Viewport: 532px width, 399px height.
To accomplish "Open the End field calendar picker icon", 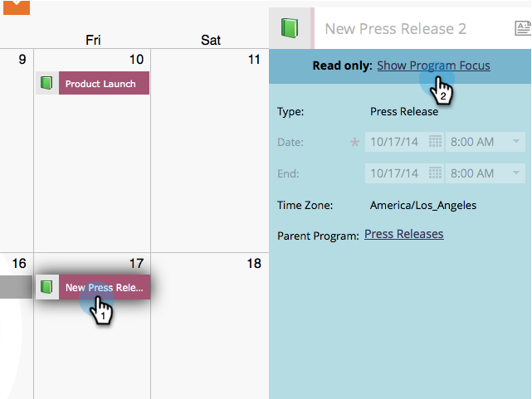I will coord(435,173).
